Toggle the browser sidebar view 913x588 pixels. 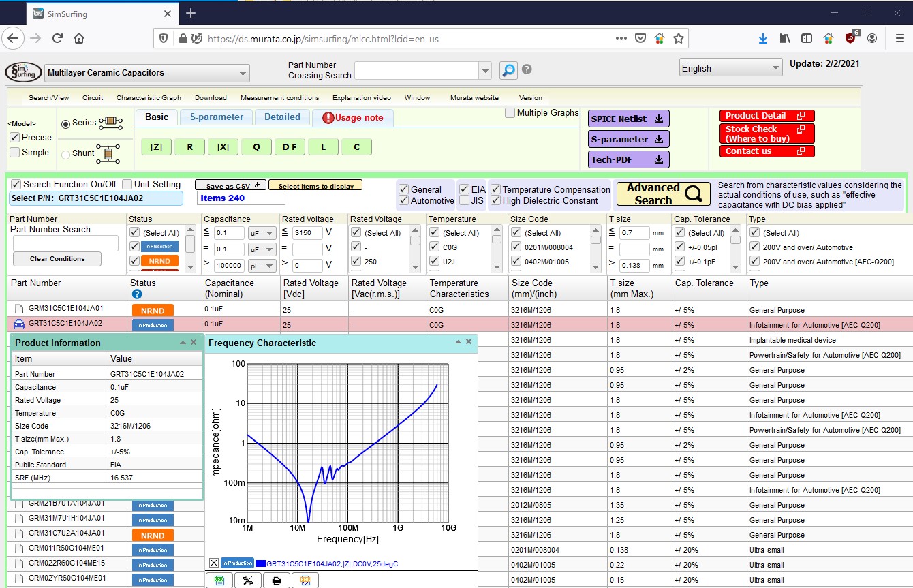(x=807, y=39)
